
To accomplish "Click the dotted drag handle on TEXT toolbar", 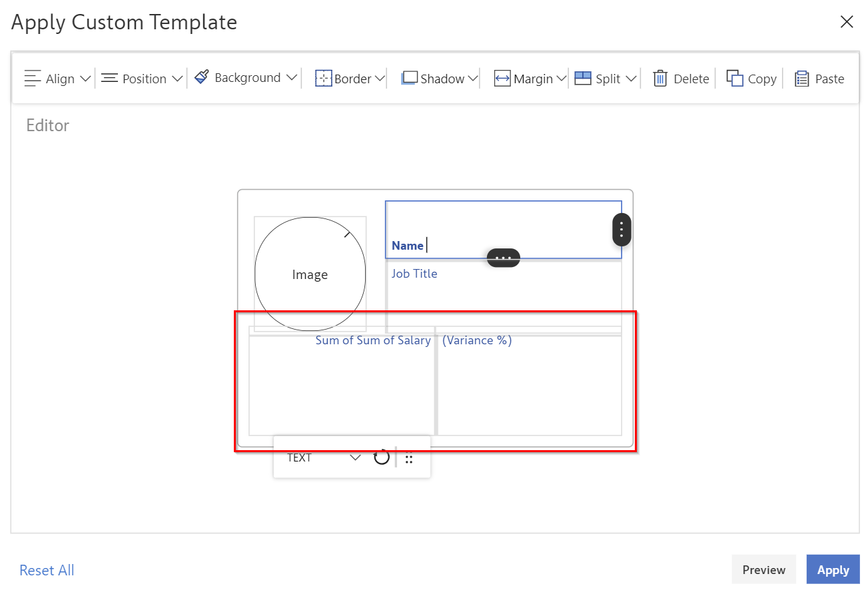I will (x=410, y=458).
